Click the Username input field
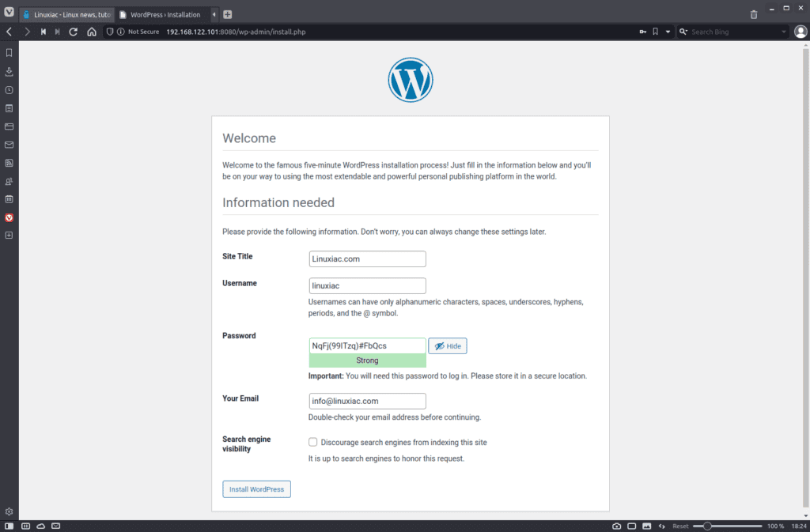Viewport: 810px width, 532px height. tap(367, 286)
